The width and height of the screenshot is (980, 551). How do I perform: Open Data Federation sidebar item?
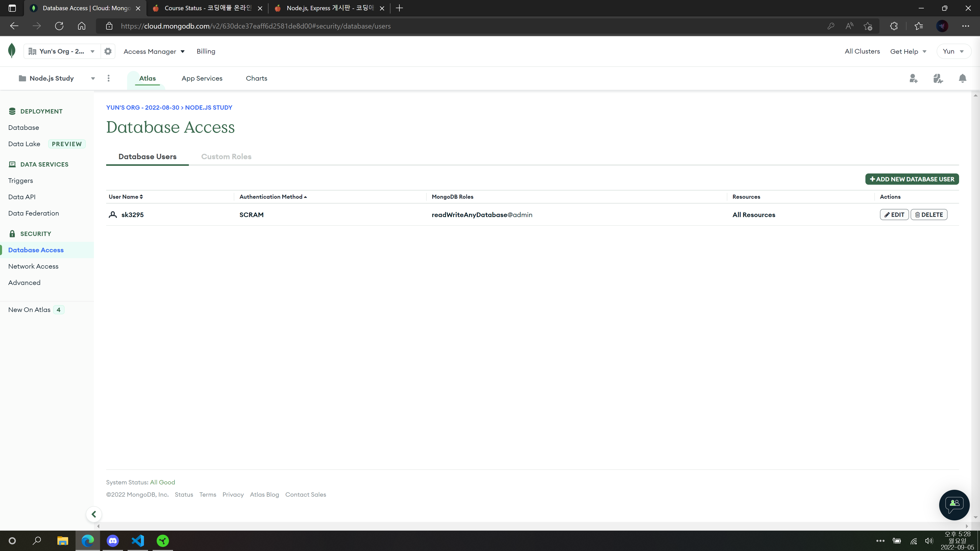pyautogui.click(x=33, y=213)
